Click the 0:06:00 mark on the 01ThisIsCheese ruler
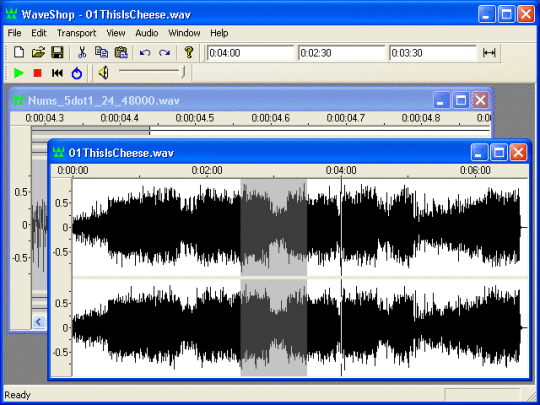Screen dimensions: 540x405 475,170
